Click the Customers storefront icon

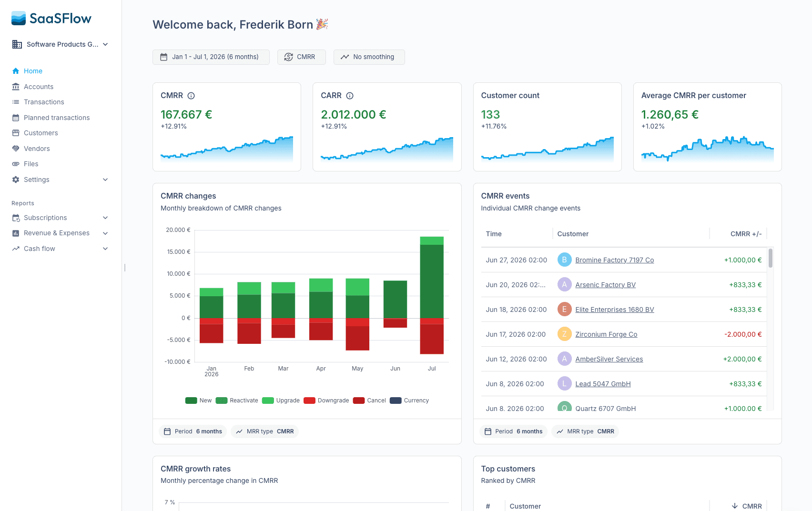click(16, 133)
